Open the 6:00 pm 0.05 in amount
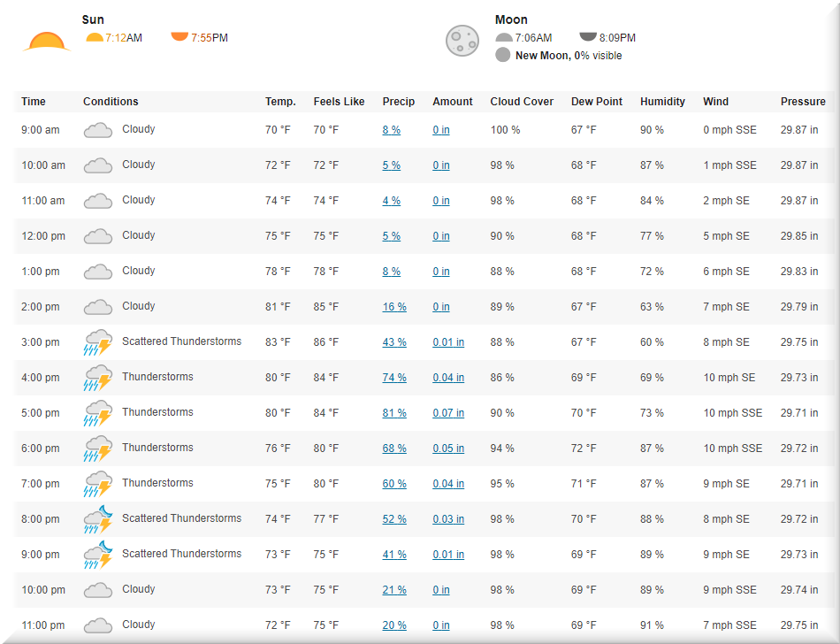The width and height of the screenshot is (840, 644). (448, 448)
